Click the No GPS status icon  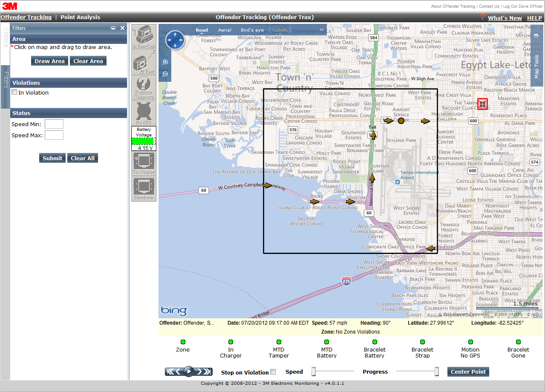pos(144,113)
